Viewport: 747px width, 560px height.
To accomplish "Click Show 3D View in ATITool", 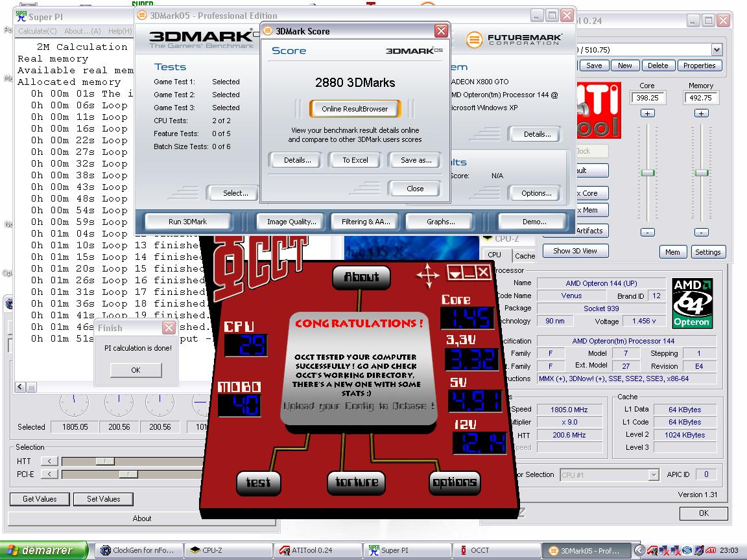I will click(x=575, y=251).
